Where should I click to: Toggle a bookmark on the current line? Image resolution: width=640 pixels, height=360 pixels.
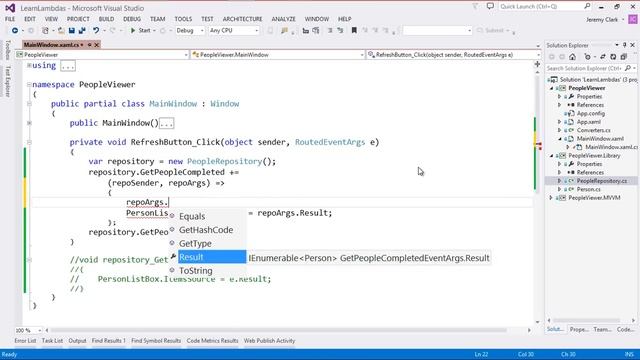click(x=354, y=31)
